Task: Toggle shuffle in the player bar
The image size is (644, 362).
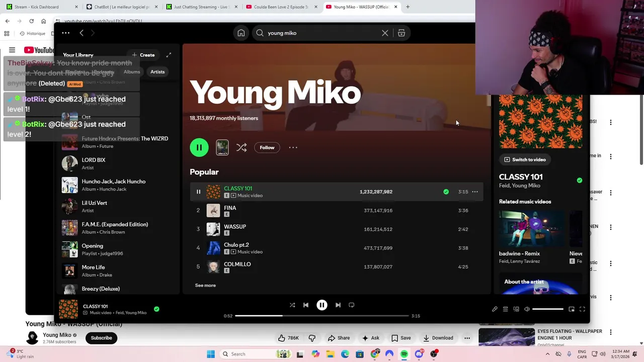Action: coord(292,305)
